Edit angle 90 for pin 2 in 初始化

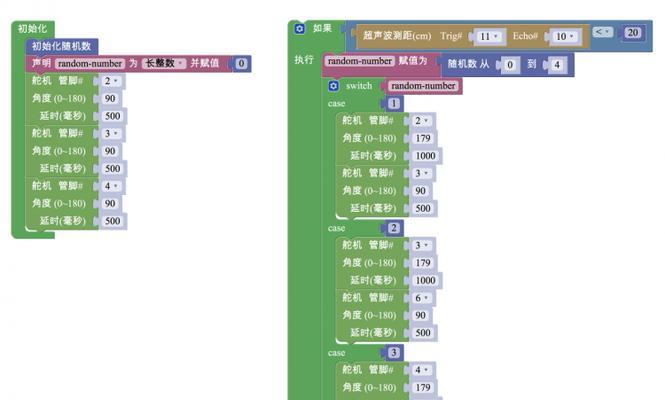[110, 98]
